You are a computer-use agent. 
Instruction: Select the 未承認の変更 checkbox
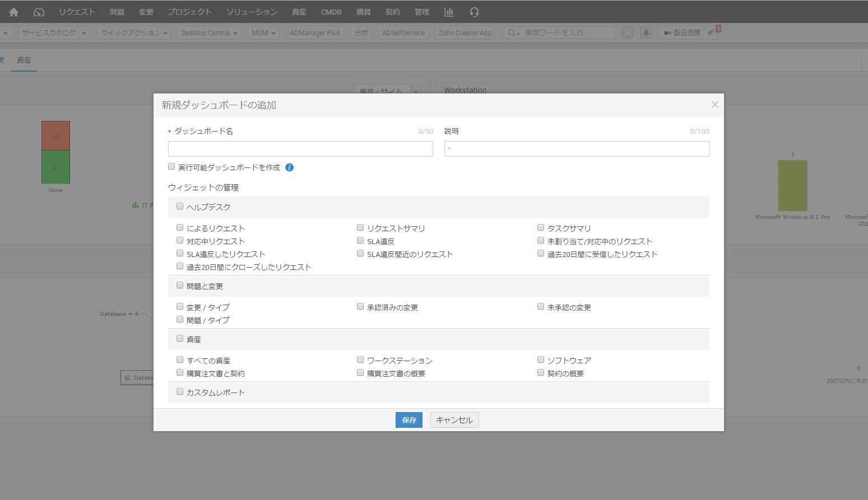coord(541,307)
